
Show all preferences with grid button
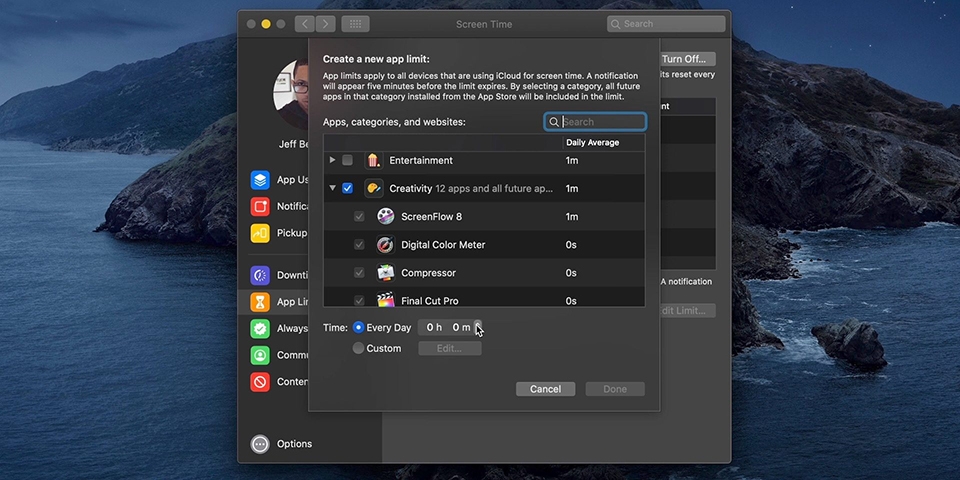pyautogui.click(x=355, y=24)
